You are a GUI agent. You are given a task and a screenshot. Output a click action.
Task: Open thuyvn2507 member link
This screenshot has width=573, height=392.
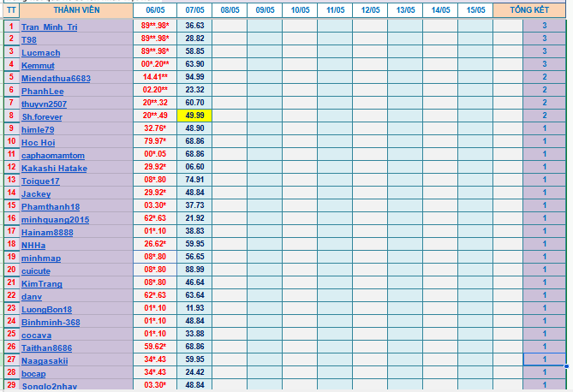(44, 104)
